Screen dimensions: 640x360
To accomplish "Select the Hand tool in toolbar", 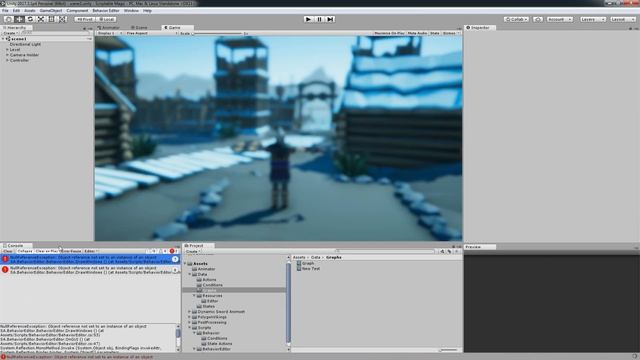I will point(8,19).
